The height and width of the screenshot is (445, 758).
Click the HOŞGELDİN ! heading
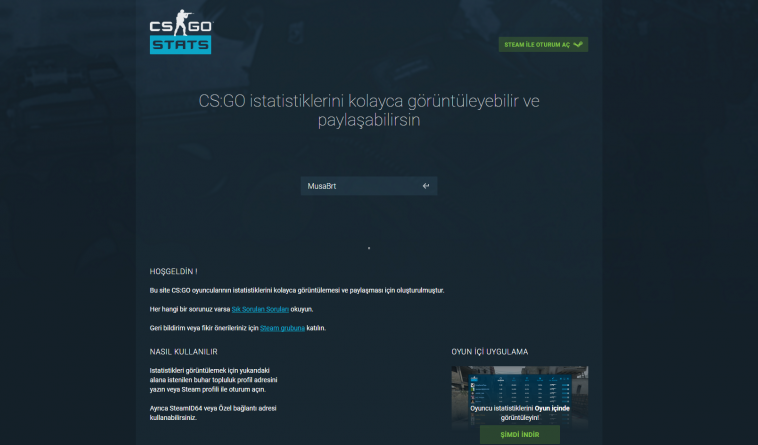[x=174, y=272]
